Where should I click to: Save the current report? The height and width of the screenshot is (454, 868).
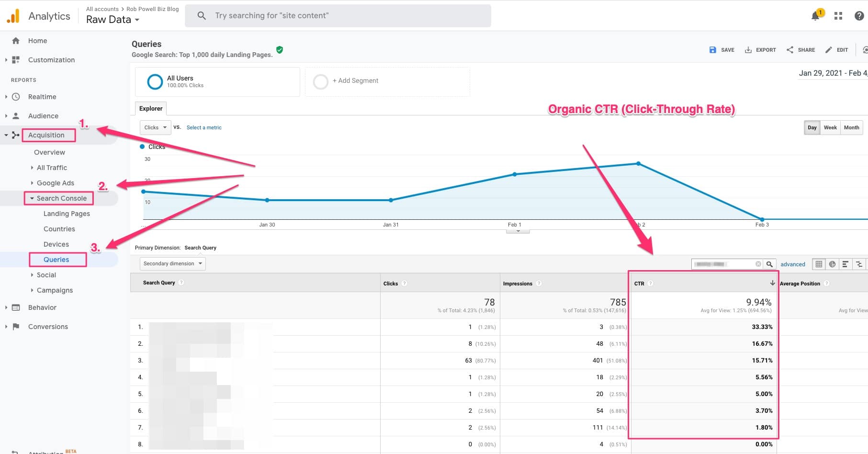tap(721, 49)
